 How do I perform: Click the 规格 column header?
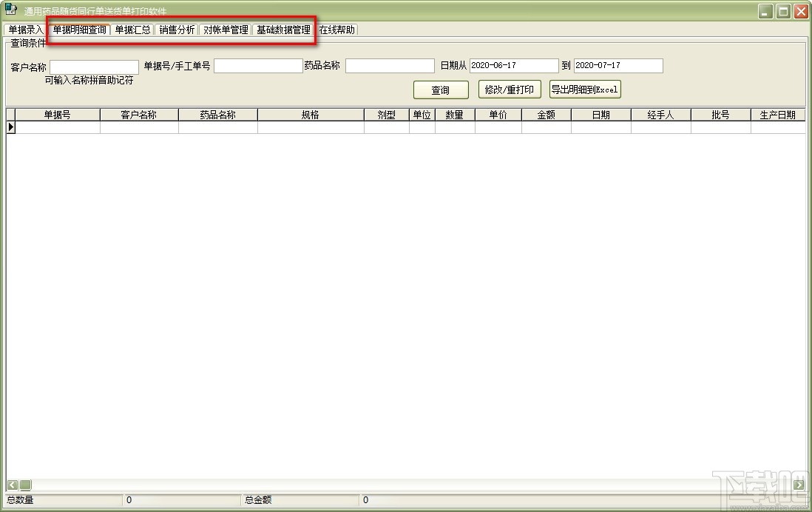[x=311, y=115]
